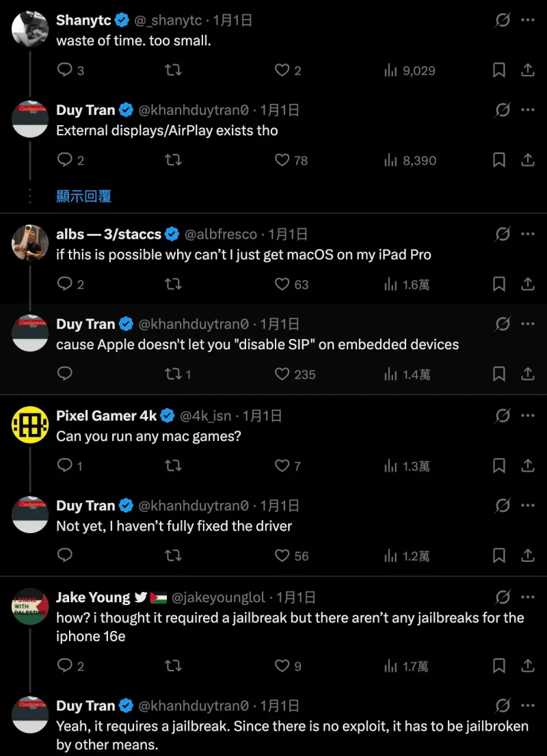The width and height of the screenshot is (547, 756).
Task: Open more options on Jake Young's tweet
Action: coord(527,597)
